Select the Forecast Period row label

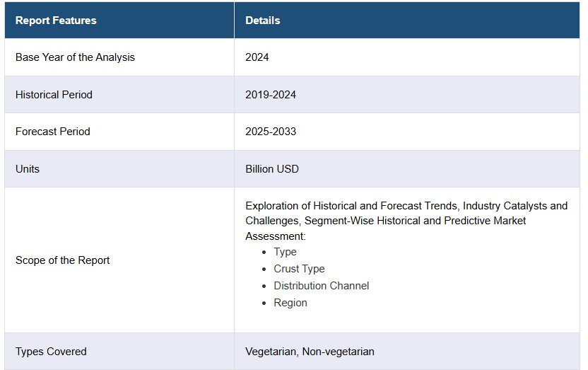pyautogui.click(x=52, y=132)
